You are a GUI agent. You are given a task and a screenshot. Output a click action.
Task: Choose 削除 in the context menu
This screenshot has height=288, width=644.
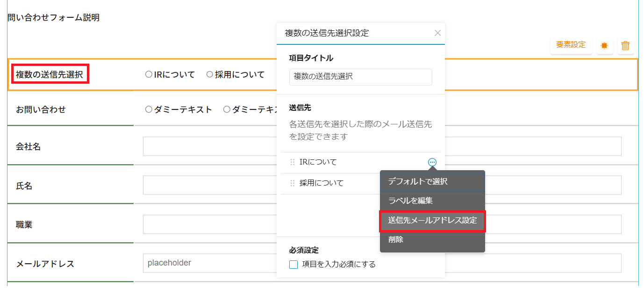[396, 240]
